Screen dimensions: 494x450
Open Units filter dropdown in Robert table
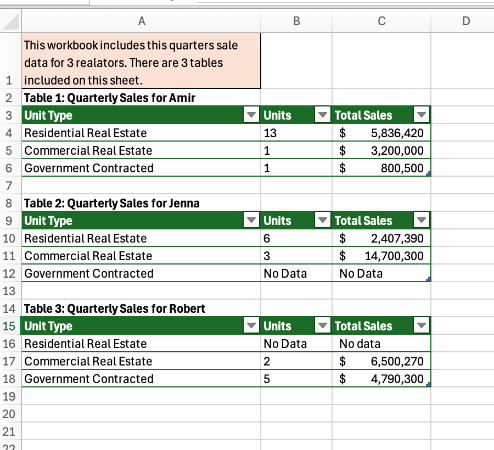tap(322, 326)
